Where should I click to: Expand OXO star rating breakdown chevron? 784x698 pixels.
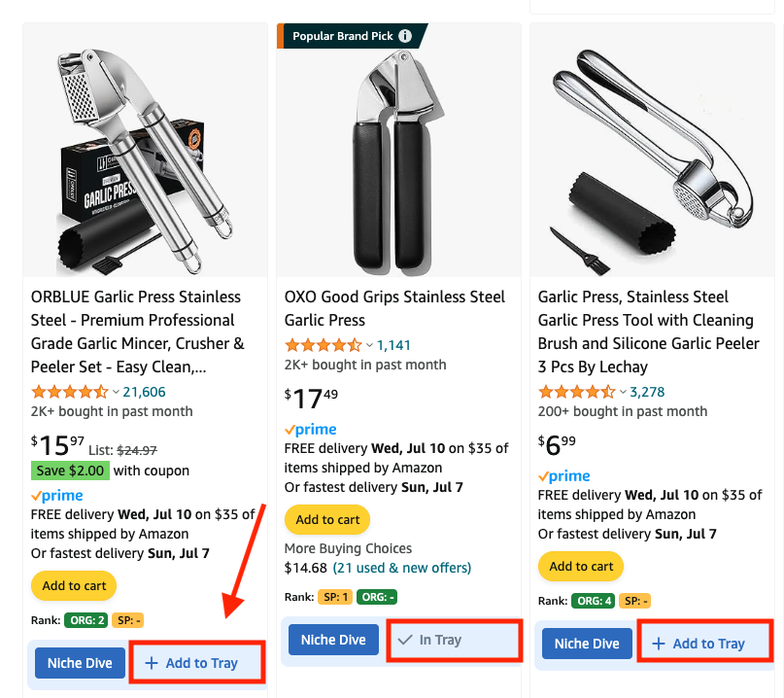pos(369,345)
